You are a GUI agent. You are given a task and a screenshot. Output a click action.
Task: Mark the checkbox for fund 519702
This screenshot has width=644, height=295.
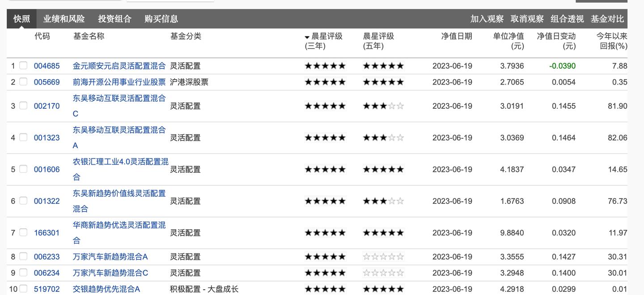coord(23,288)
